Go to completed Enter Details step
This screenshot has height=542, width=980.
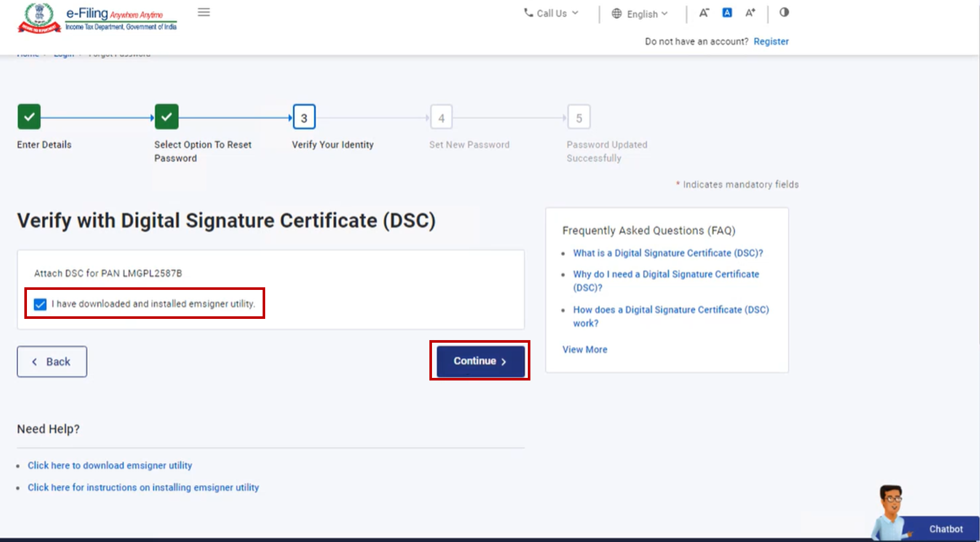(x=29, y=117)
